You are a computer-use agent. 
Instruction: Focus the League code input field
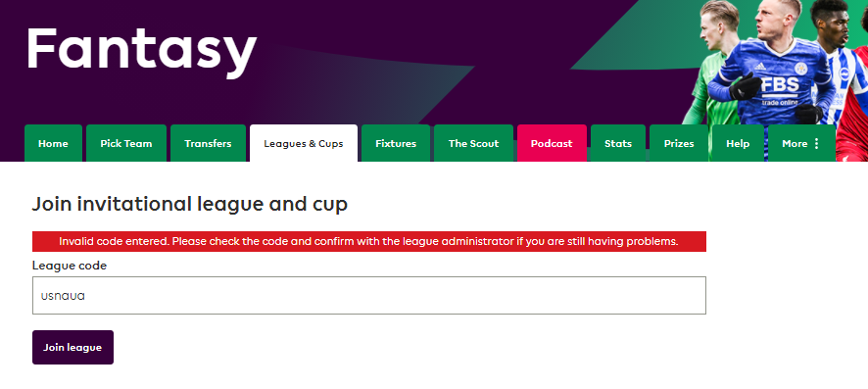pos(369,296)
